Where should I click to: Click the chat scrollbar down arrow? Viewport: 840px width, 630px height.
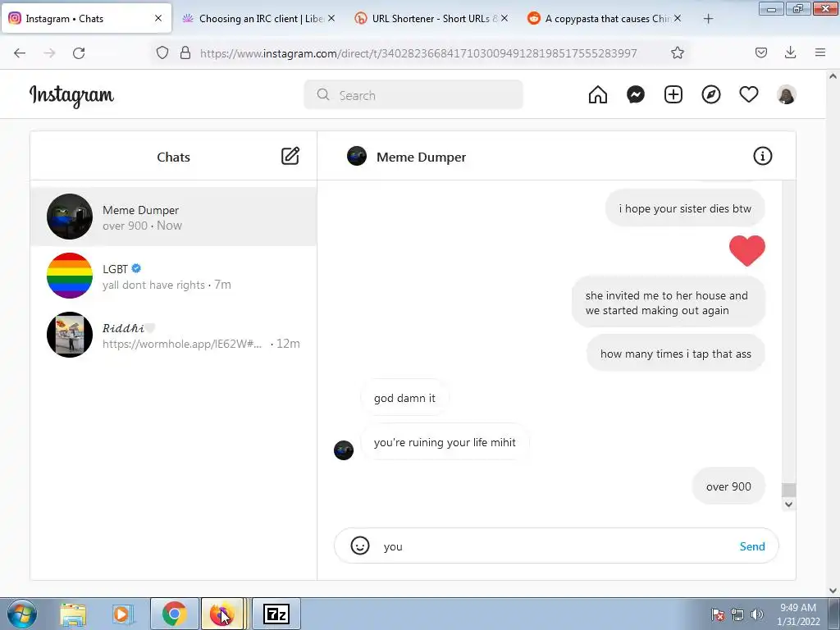788,504
